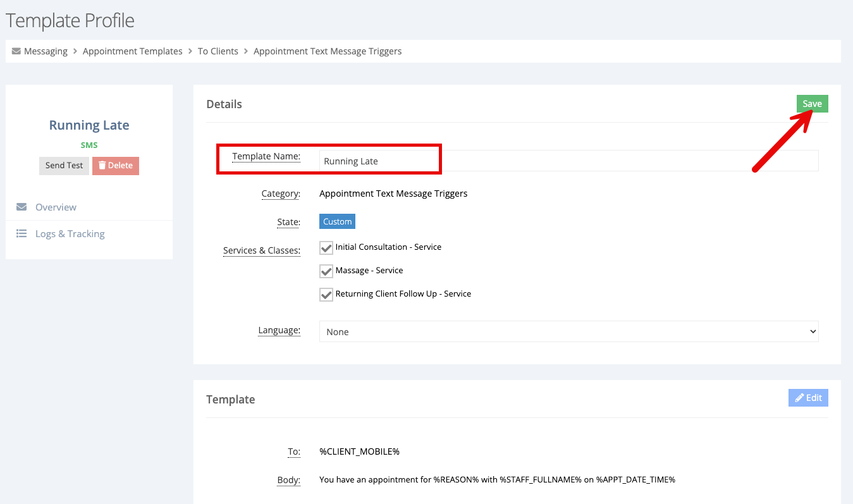Click the list icon next to Logs & Tracking
Viewport: 853px width, 504px height.
coord(21,233)
